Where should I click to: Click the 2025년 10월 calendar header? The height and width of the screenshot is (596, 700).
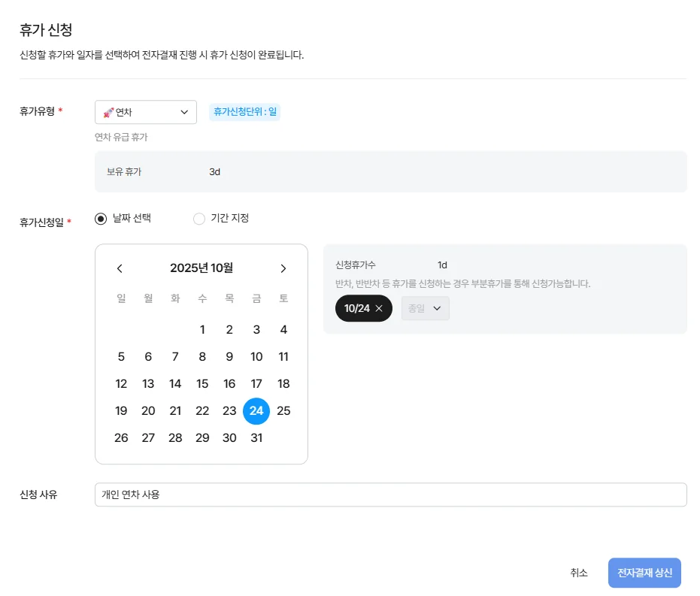[202, 268]
